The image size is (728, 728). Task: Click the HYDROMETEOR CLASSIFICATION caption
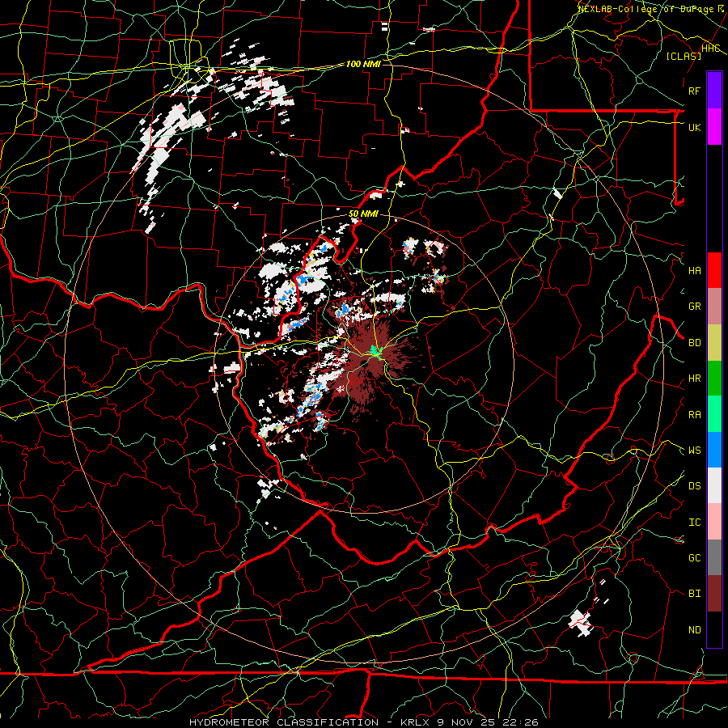[x=284, y=722]
